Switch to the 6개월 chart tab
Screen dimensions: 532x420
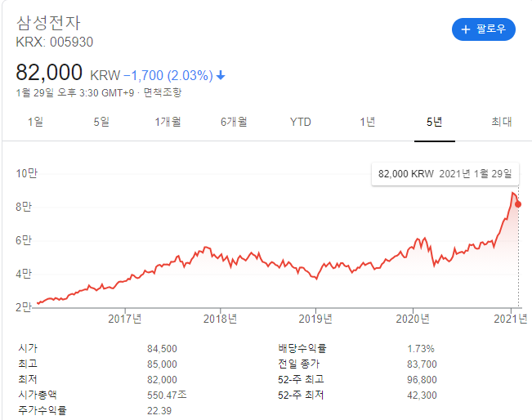pos(234,122)
